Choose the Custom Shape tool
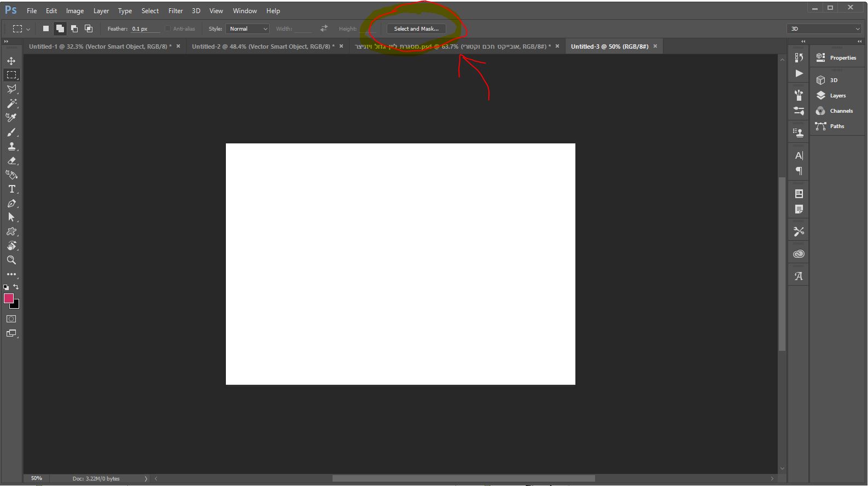The image size is (868, 486). pos(11,232)
